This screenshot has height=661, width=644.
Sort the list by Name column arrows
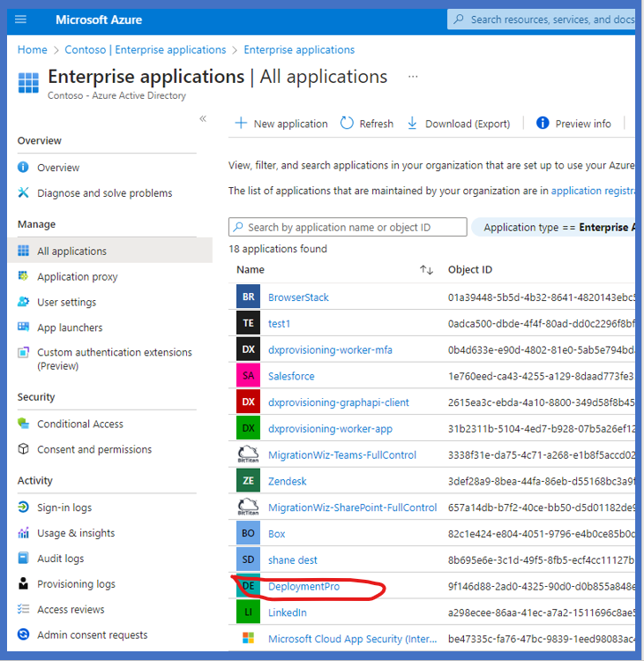[426, 270]
